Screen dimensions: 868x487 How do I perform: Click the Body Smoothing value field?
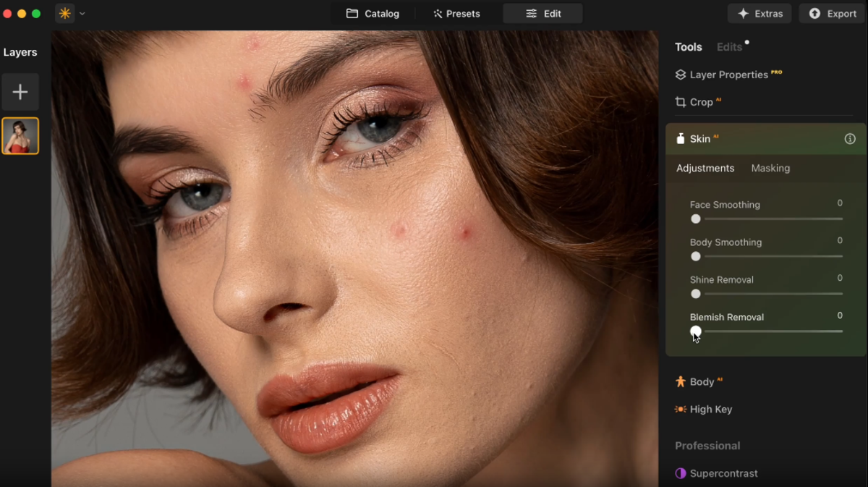point(840,240)
